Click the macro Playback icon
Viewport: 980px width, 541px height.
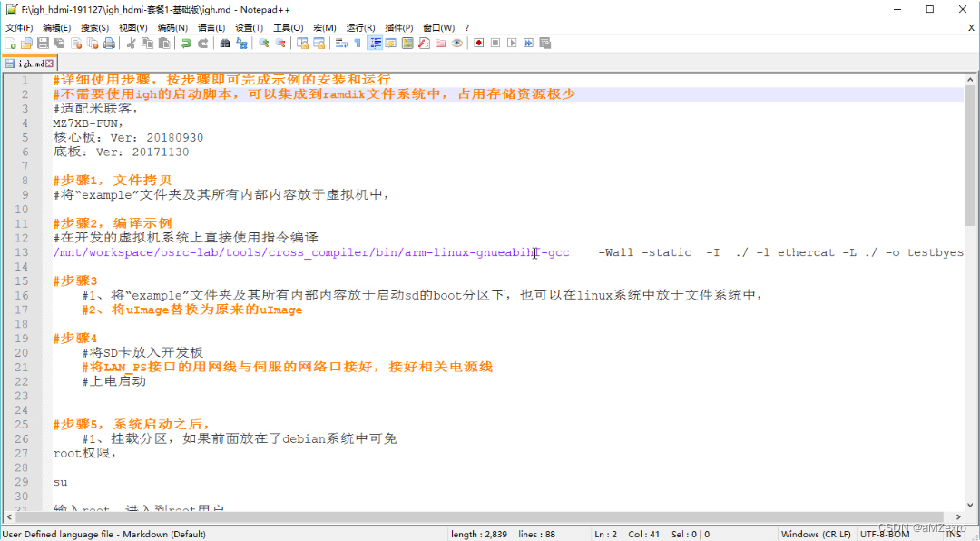tap(512, 44)
